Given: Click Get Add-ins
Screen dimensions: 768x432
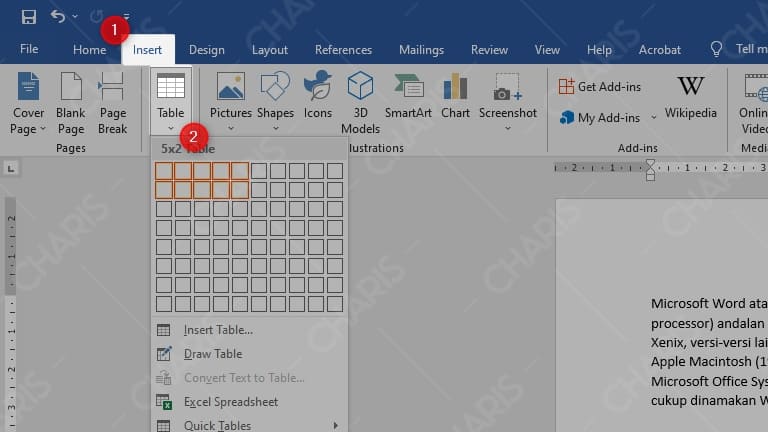Looking at the screenshot, I should [600, 87].
